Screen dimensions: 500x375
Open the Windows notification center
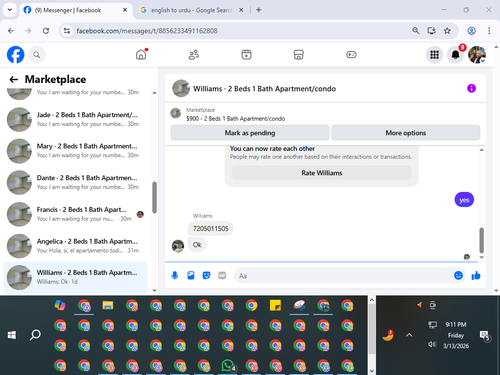pyautogui.click(x=485, y=336)
